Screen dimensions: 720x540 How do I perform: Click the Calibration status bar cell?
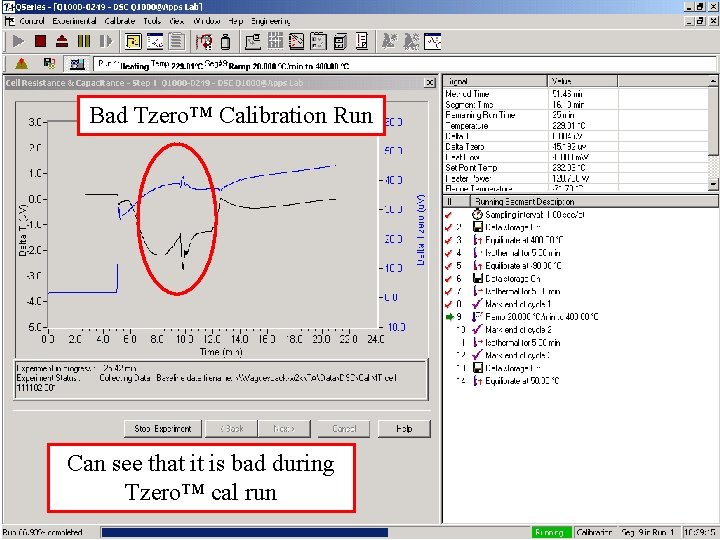(594, 532)
